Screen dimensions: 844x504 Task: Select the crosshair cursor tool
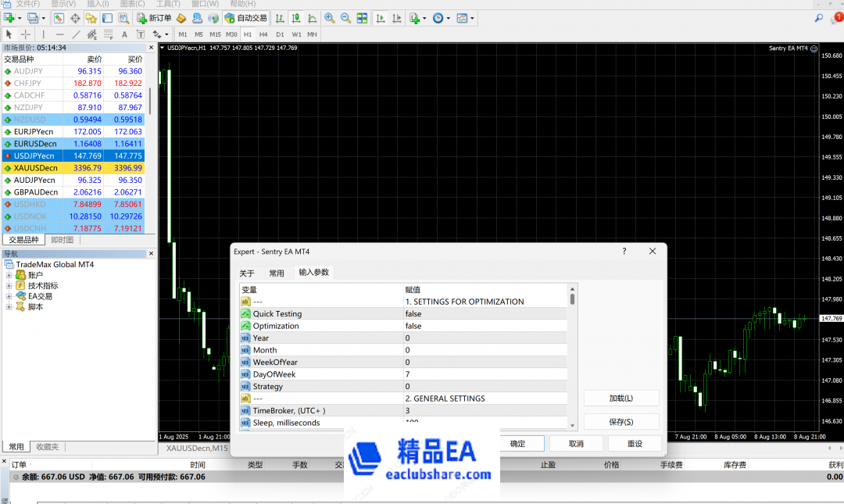[26, 34]
